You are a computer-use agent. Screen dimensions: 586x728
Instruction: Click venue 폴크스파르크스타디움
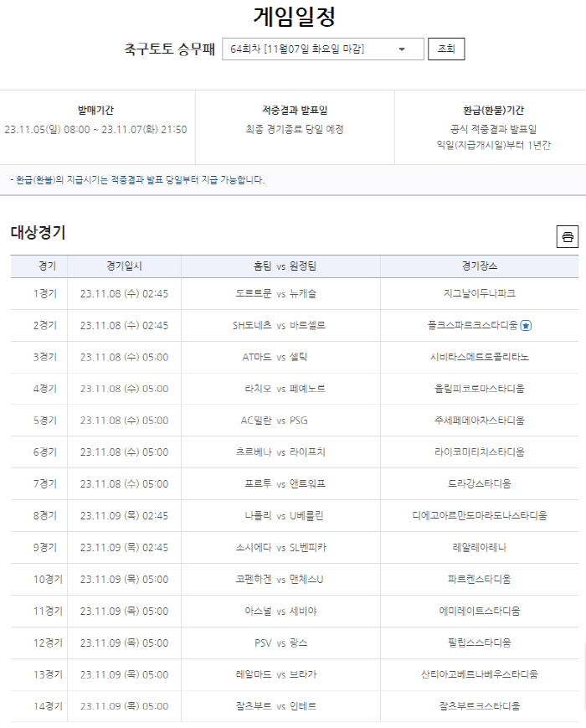(x=472, y=326)
